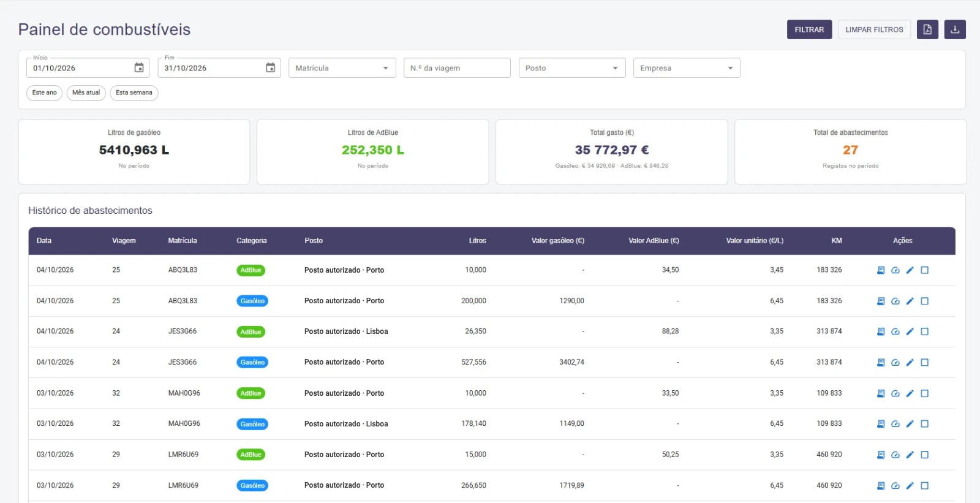
Task: Open the Empresa dropdown filter
Action: pyautogui.click(x=687, y=68)
